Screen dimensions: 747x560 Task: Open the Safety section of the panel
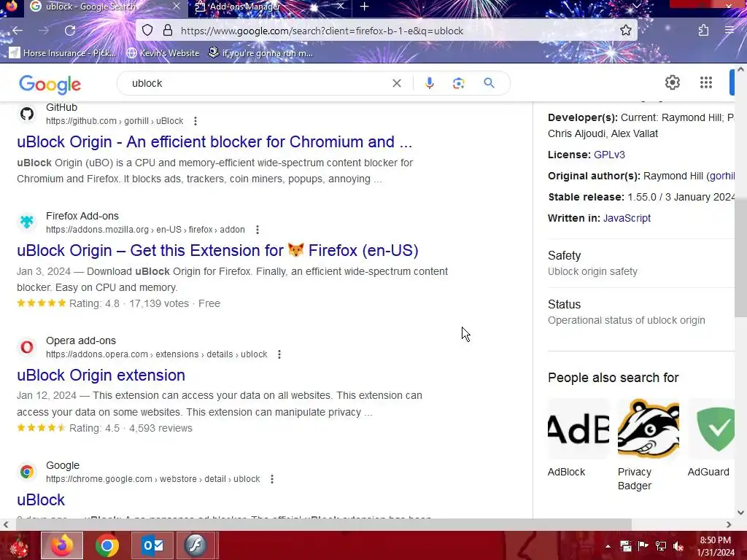pyautogui.click(x=641, y=262)
